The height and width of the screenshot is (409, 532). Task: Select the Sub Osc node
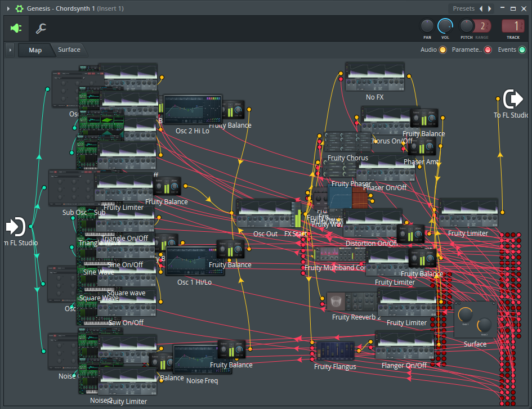tap(71, 188)
